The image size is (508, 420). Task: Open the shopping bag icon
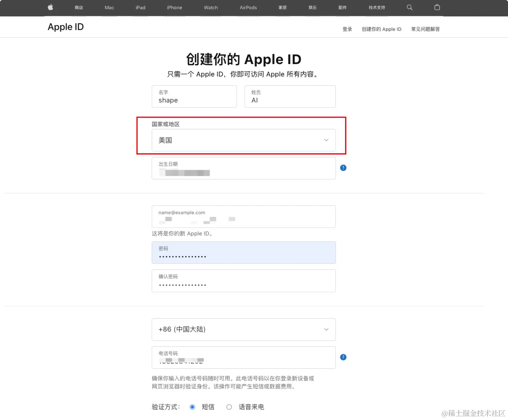[x=437, y=7]
